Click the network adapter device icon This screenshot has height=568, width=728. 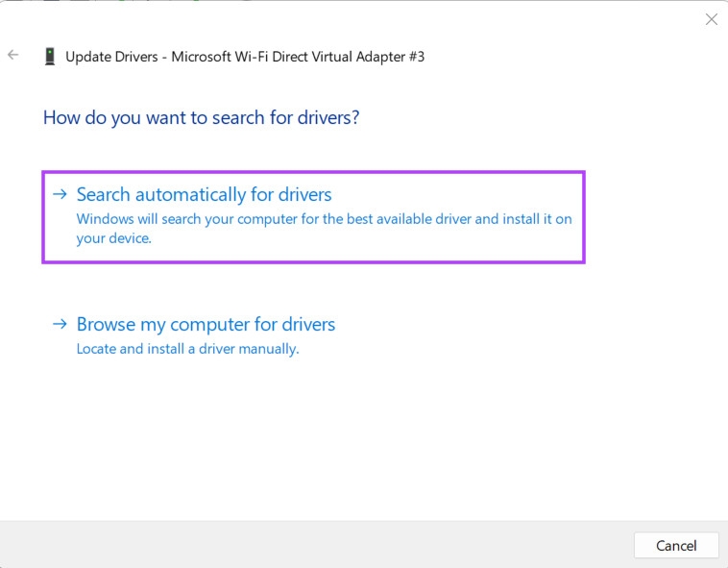pyautogui.click(x=50, y=57)
